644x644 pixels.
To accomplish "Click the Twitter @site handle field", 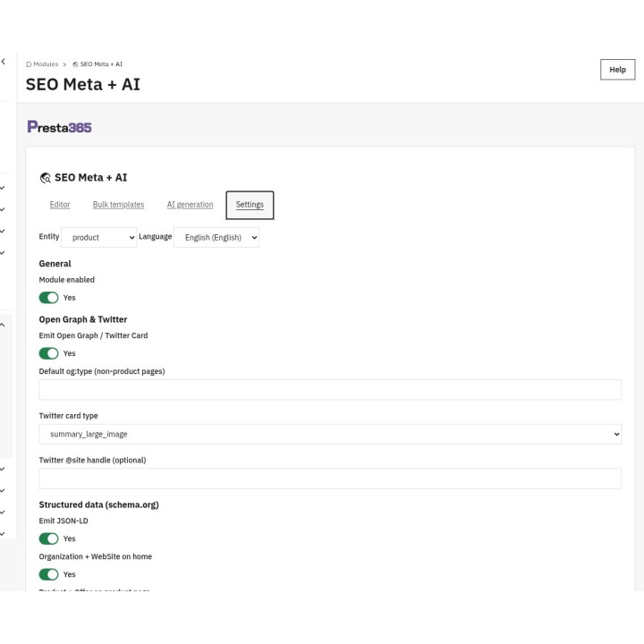I will pos(330,479).
